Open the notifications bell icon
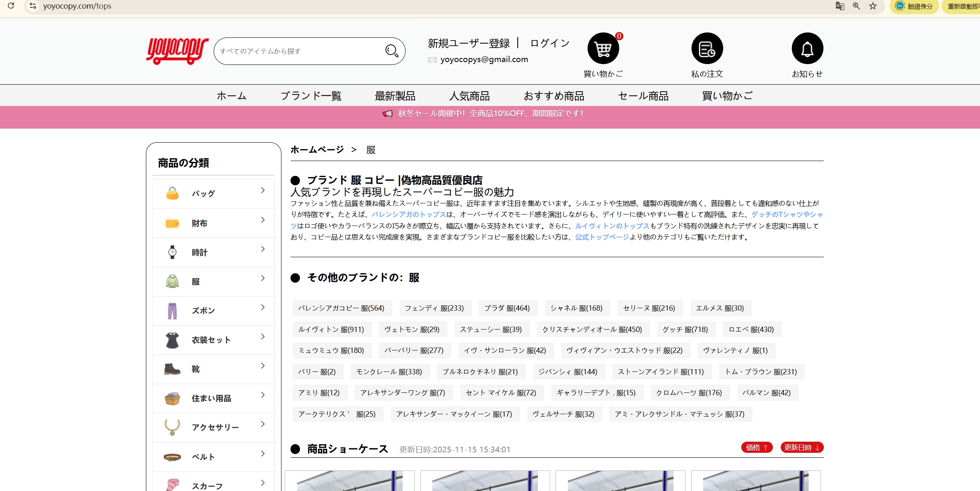Viewport: 980px width, 491px height. coord(807,49)
